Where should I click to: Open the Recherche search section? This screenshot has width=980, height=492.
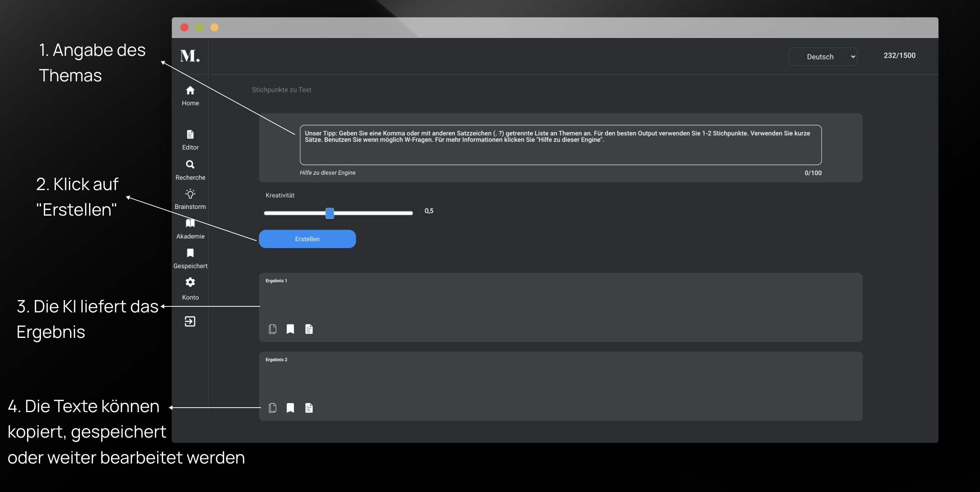pyautogui.click(x=190, y=169)
